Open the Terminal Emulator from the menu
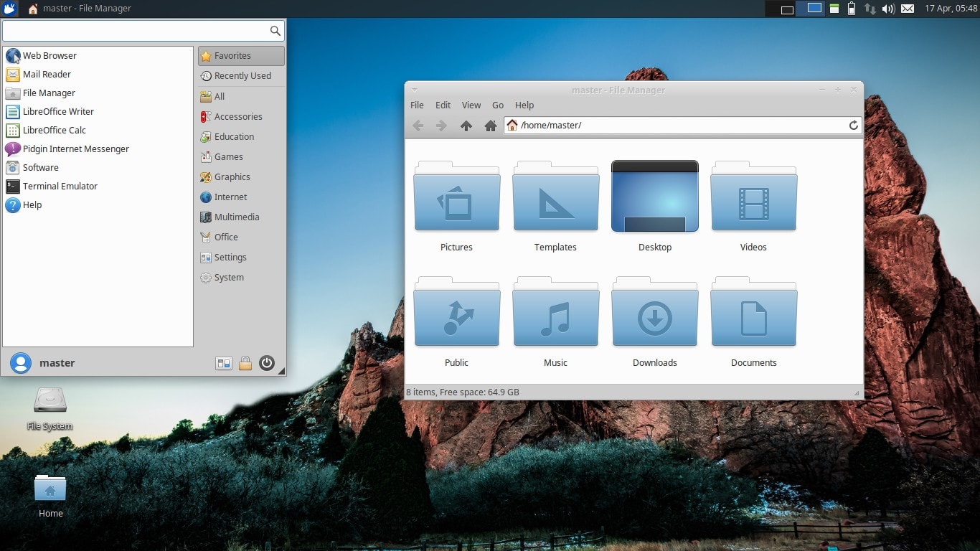Screen dimensions: 980x551 (60, 186)
